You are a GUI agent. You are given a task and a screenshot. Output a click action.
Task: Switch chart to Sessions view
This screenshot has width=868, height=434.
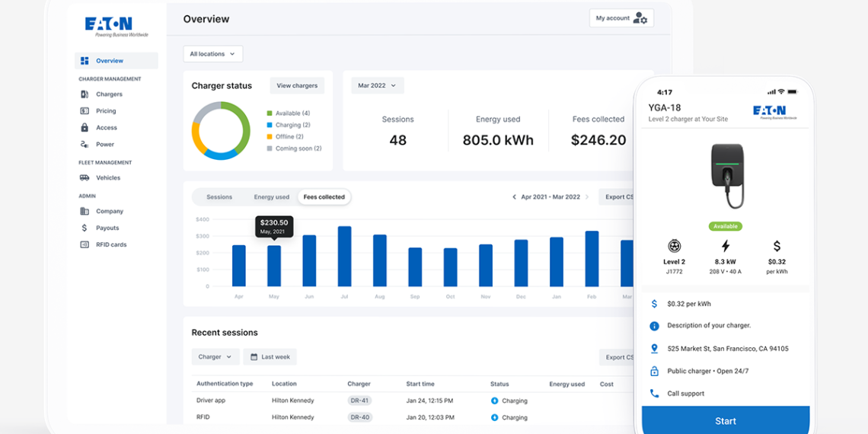pyautogui.click(x=219, y=197)
